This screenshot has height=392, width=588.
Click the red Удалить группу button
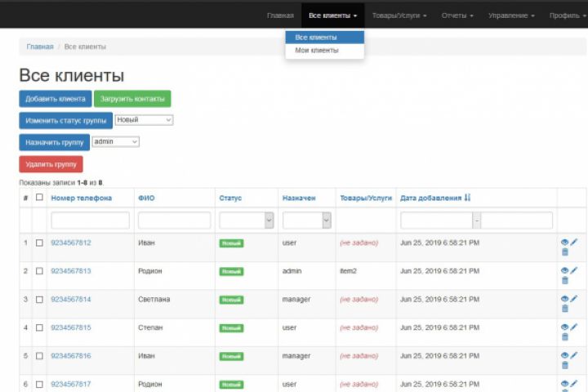tap(51, 164)
